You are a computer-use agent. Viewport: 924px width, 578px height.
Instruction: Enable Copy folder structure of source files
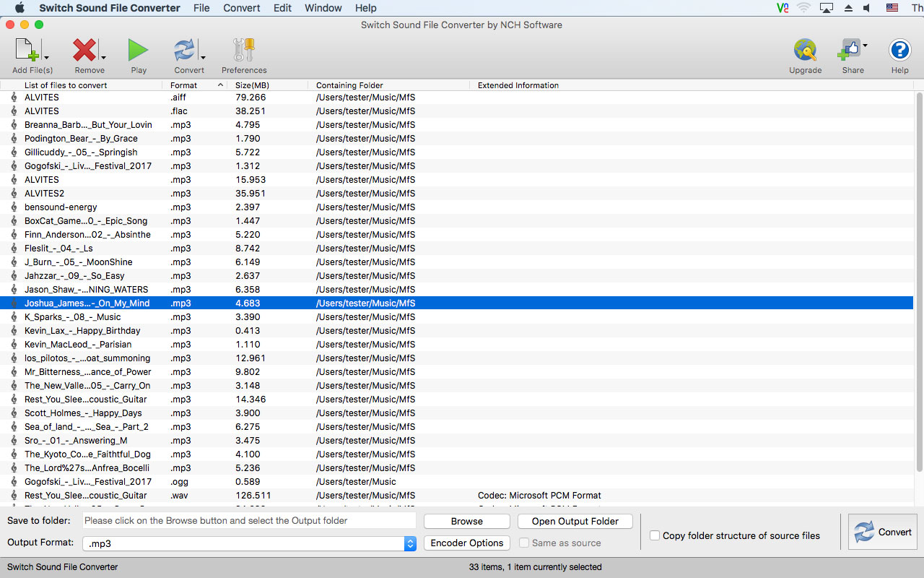655,535
